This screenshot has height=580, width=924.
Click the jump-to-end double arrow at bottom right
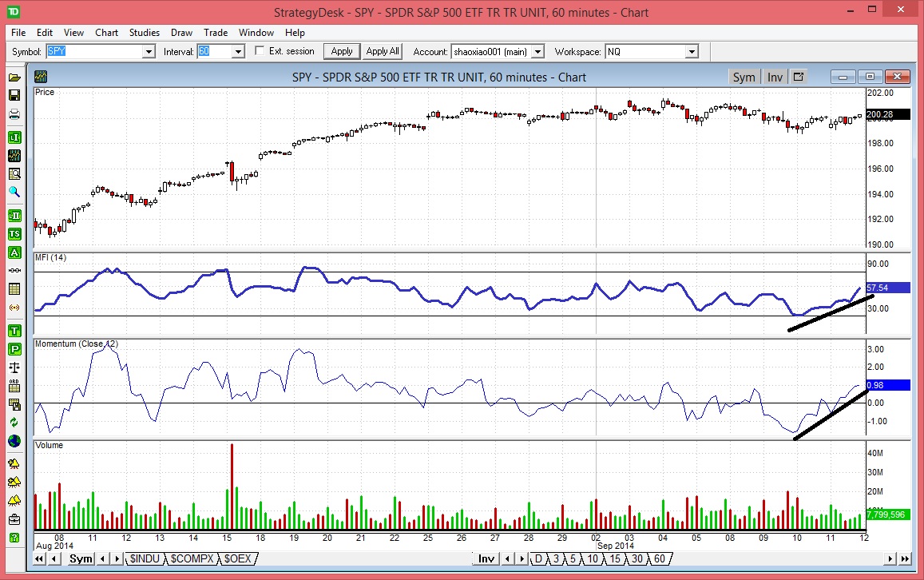tap(906, 558)
